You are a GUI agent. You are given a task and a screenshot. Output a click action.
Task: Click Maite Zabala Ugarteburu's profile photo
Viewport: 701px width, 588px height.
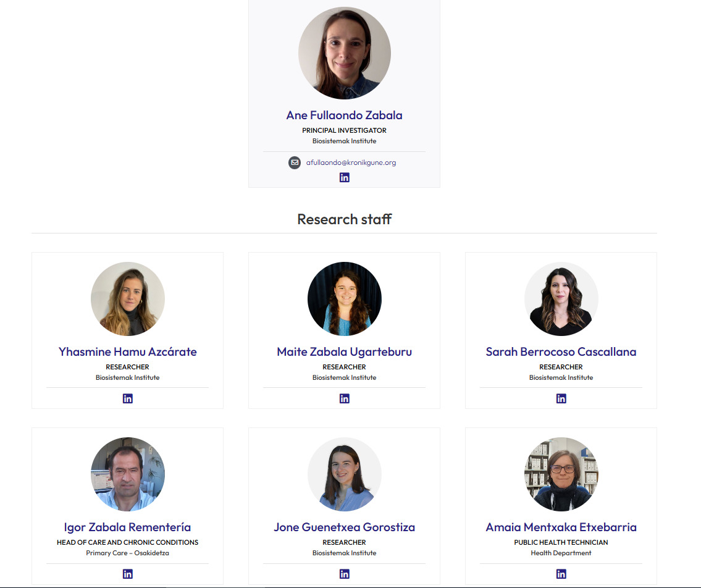pos(344,299)
